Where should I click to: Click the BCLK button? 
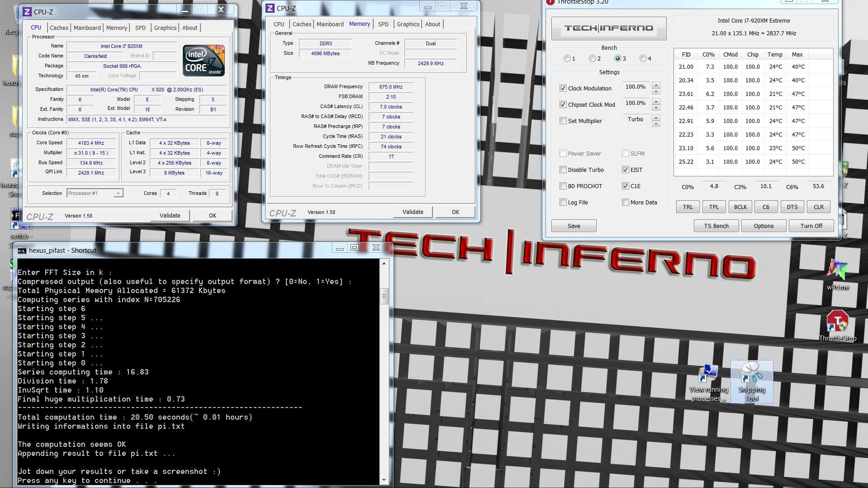click(740, 207)
